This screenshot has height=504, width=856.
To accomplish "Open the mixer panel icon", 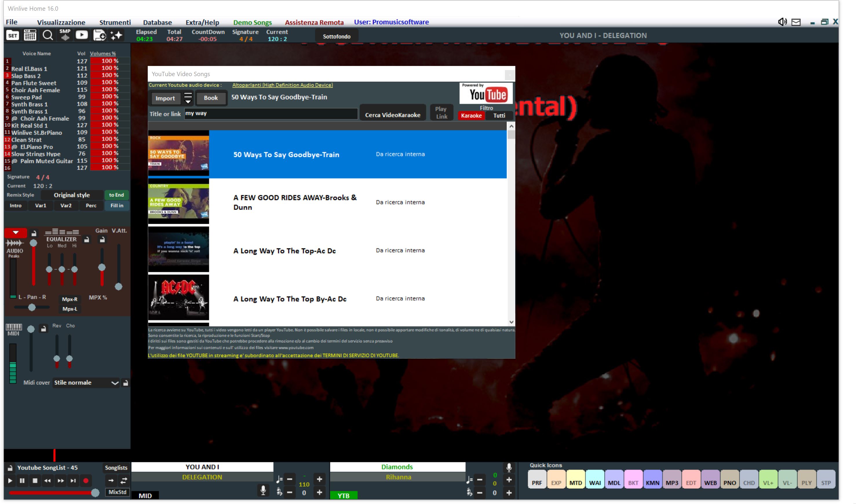I will (30, 35).
